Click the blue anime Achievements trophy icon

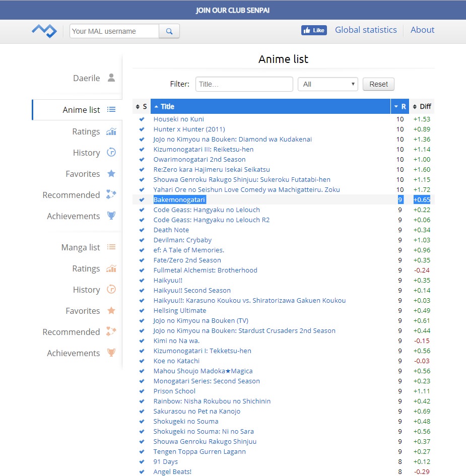(111, 216)
